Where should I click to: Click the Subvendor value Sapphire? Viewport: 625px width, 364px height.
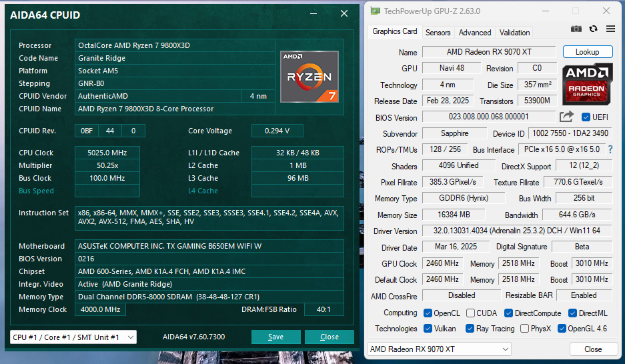[x=454, y=133]
